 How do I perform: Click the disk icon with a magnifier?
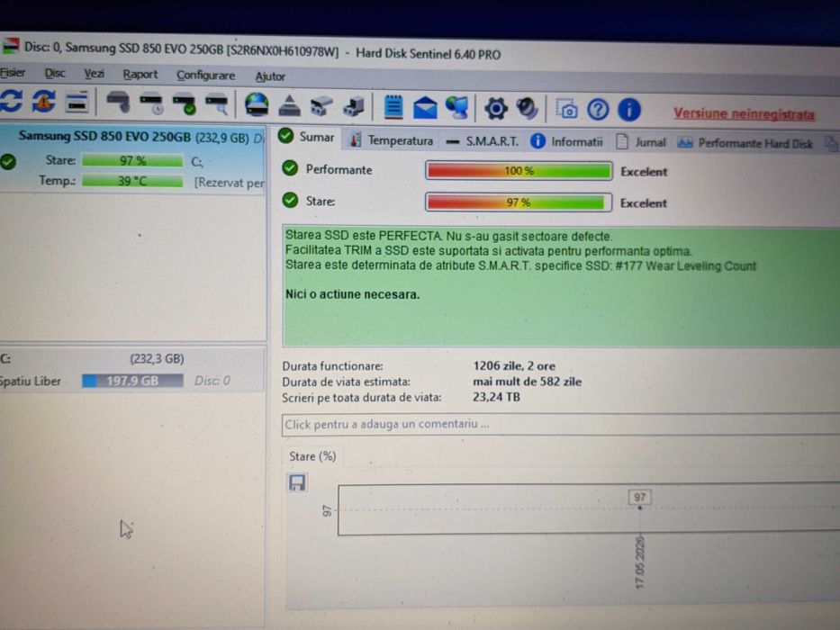(217, 103)
